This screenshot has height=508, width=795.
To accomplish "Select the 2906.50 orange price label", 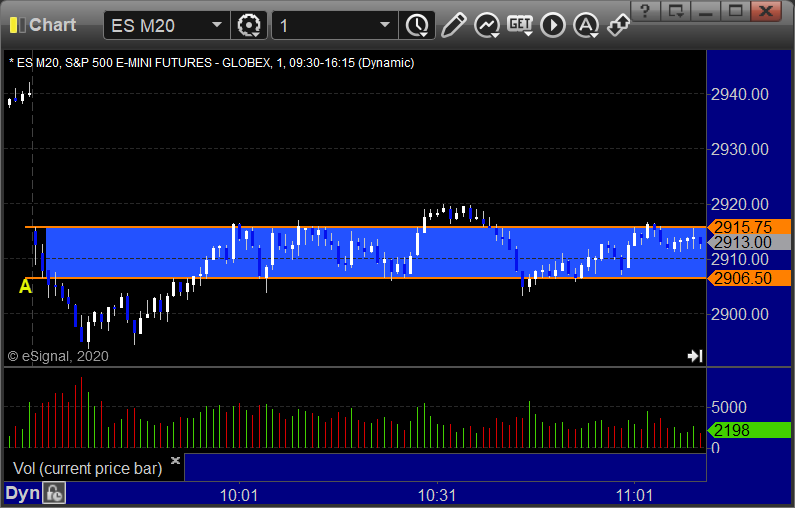I will (x=749, y=278).
